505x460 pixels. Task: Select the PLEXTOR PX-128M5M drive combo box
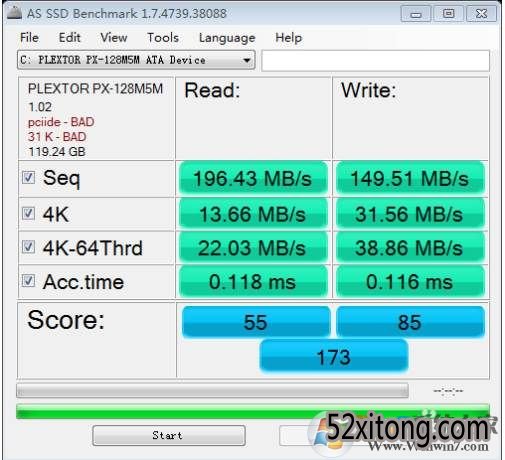coord(136,60)
